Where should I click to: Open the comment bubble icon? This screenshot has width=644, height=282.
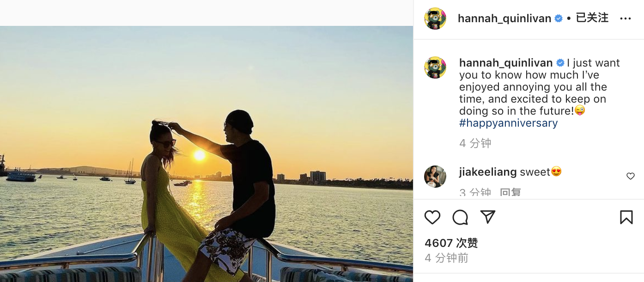(x=460, y=217)
